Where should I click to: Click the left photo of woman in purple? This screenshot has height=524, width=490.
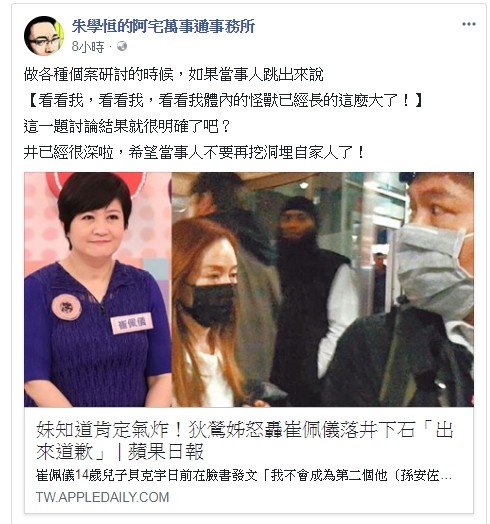98,289
